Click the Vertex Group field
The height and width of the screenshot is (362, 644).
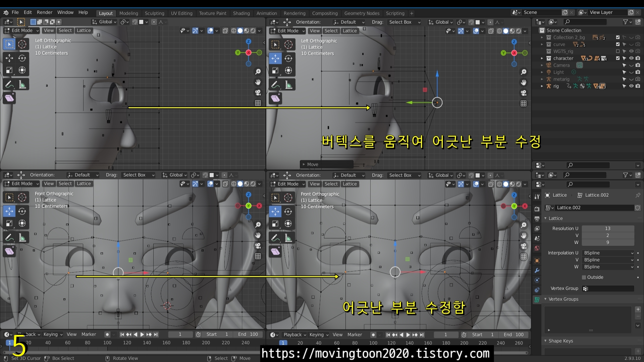[608, 289]
